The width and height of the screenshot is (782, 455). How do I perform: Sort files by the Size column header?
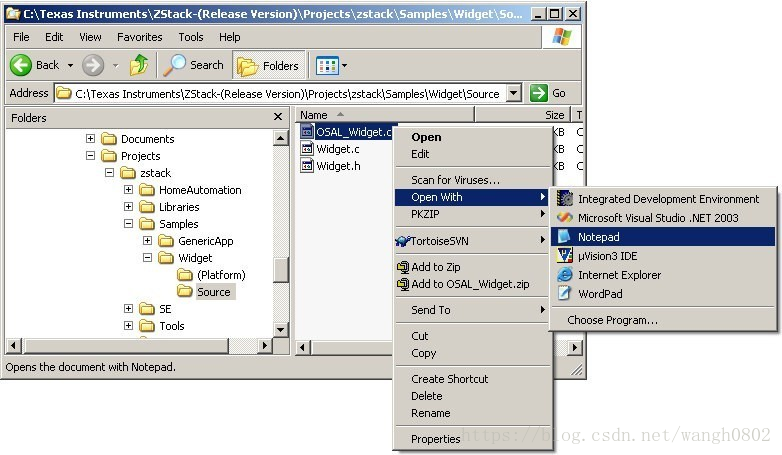(x=521, y=115)
